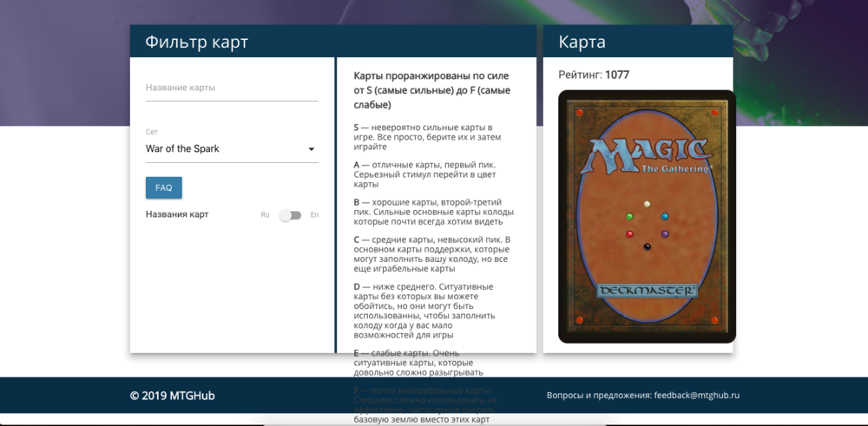The height and width of the screenshot is (426, 868).
Task: Focus the Название карты search field
Action: 232,88
